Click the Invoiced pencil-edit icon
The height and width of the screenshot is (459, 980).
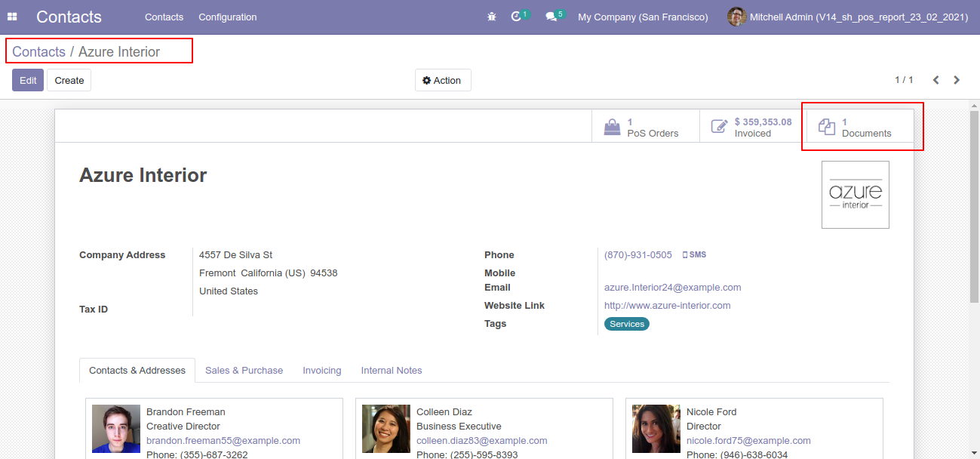tap(719, 128)
